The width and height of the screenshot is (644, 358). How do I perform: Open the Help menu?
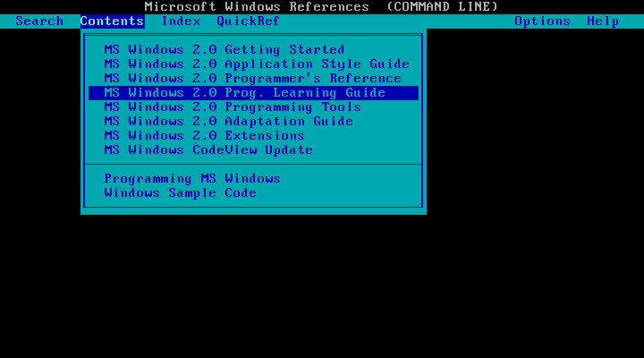point(603,21)
